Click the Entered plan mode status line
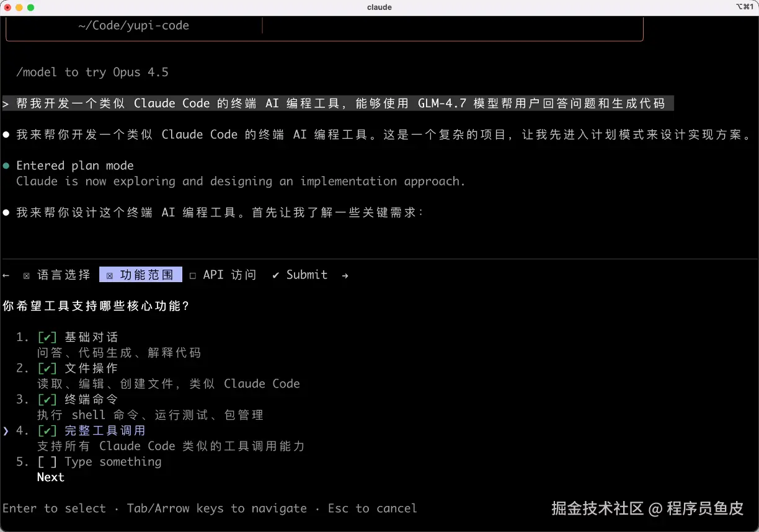The height and width of the screenshot is (532, 759). coord(75,166)
